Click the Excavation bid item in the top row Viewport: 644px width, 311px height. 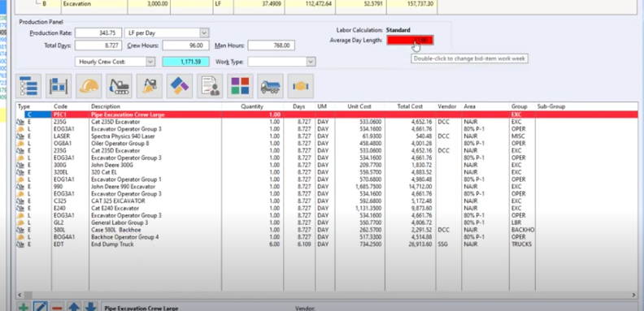tap(76, 4)
